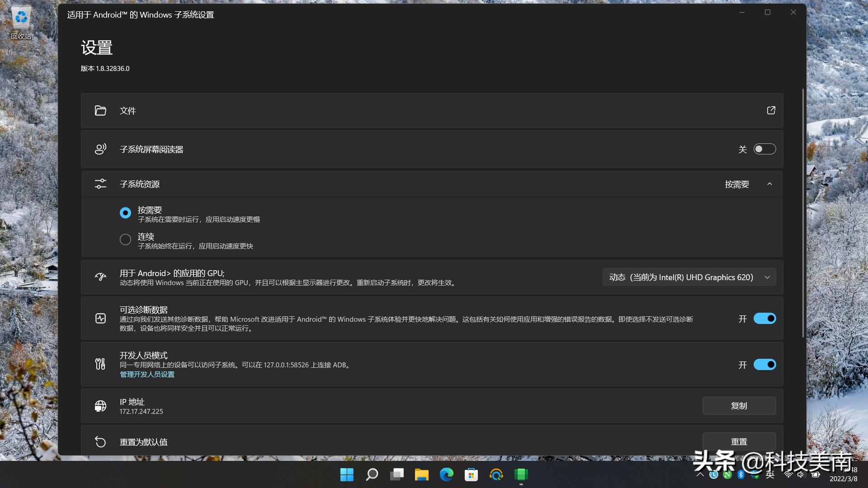Click the 子系统资源 sliders icon
Screen dimensions: 868x488
[x=100, y=183]
